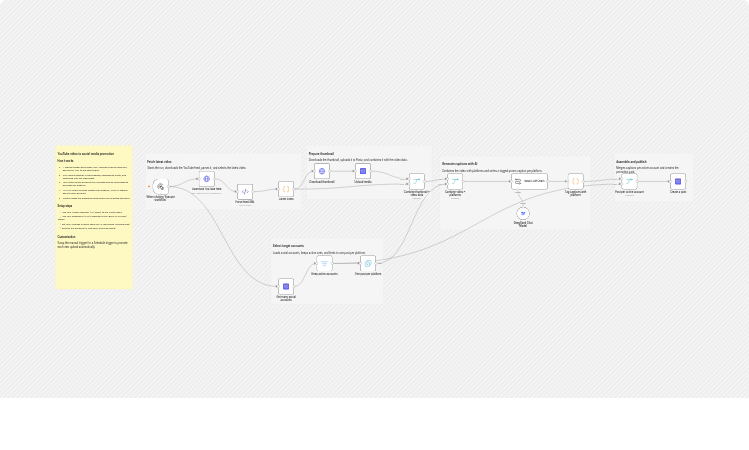Select the Basic LLM Chain node

coord(529,181)
